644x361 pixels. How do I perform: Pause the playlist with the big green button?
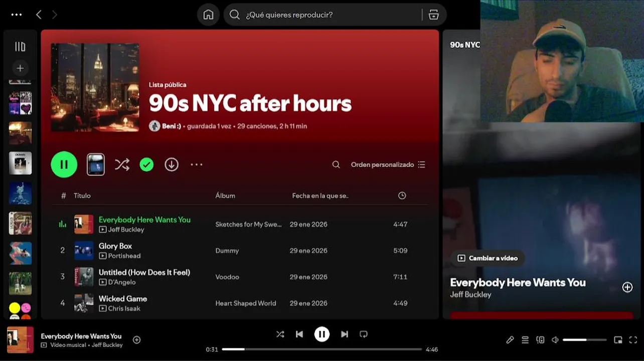pos(64,164)
